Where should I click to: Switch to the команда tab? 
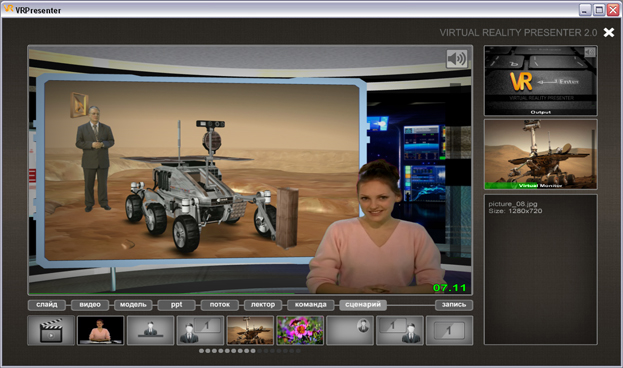coord(310,305)
